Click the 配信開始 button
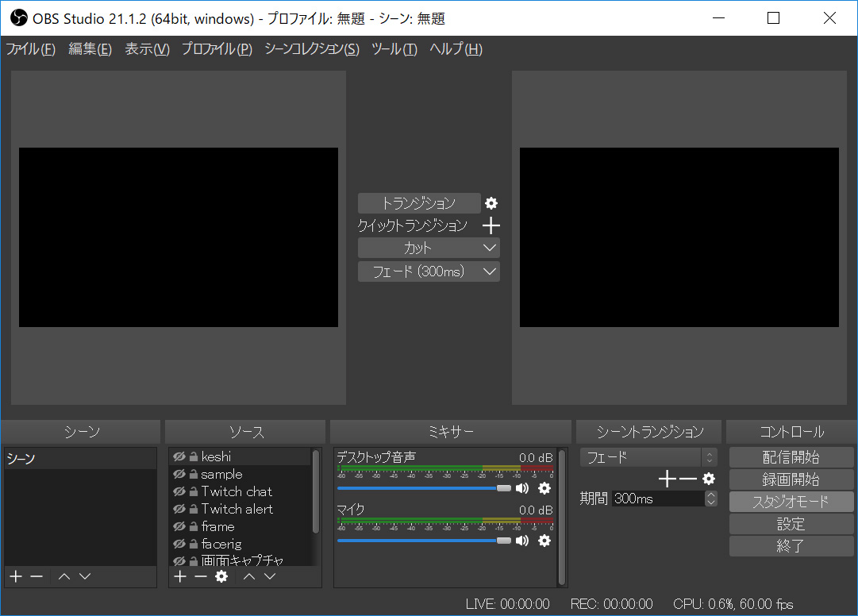This screenshot has width=858, height=616. pyautogui.click(x=791, y=457)
